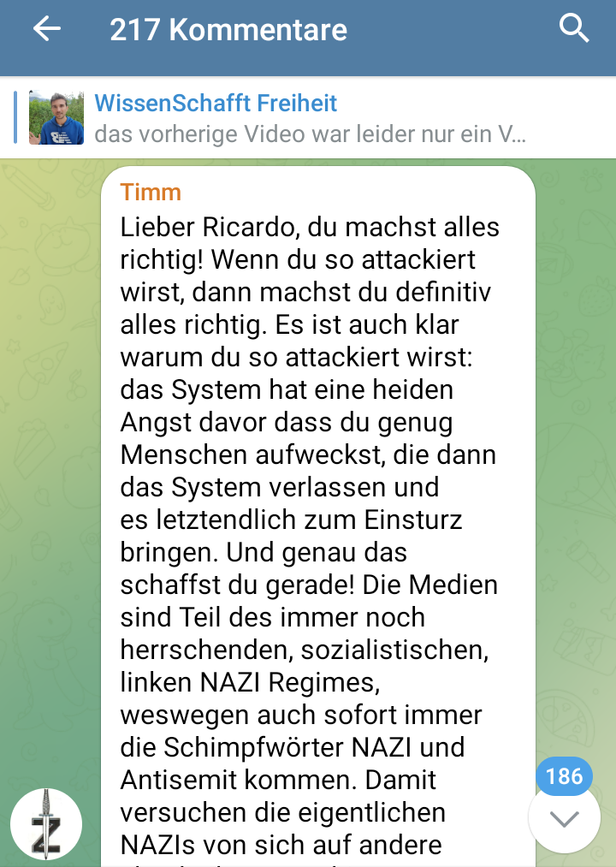Jump to newest comments with down chevron

point(564,818)
